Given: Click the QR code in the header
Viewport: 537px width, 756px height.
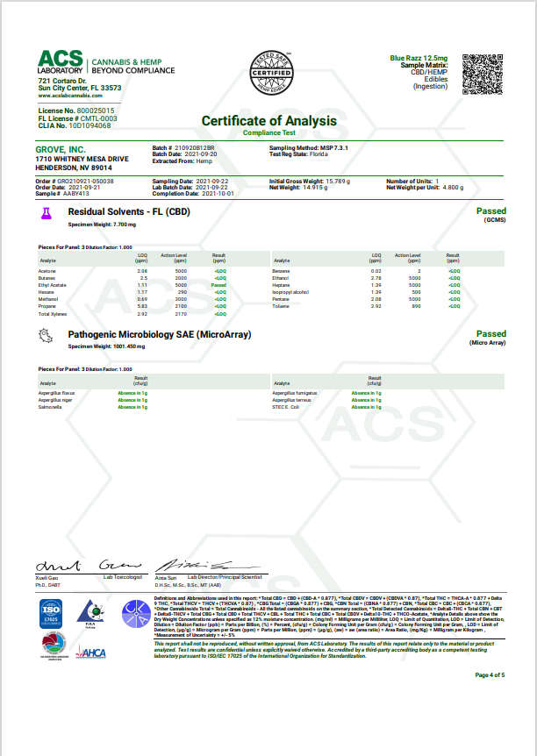Looking at the screenshot, I should point(483,74).
